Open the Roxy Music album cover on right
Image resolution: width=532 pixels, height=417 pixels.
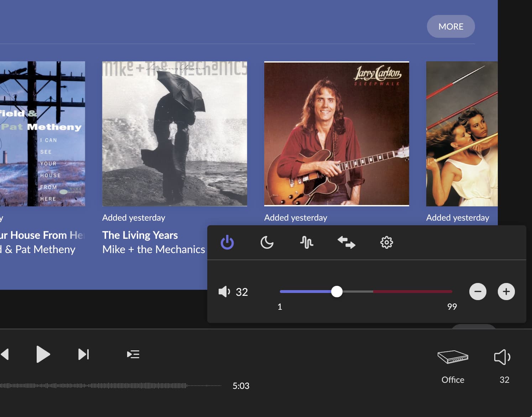tap(462, 134)
